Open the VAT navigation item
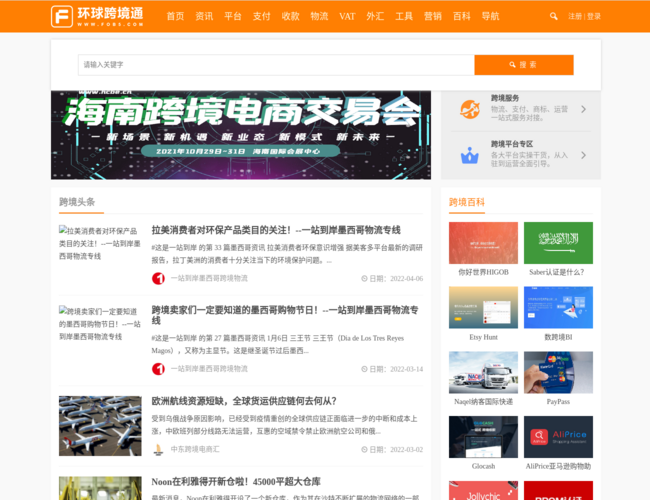The width and height of the screenshot is (650, 500). pos(347,16)
